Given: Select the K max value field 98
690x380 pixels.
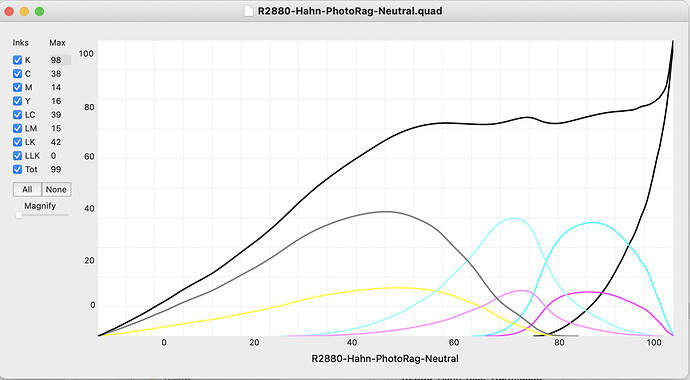Looking at the screenshot, I should (59, 60).
